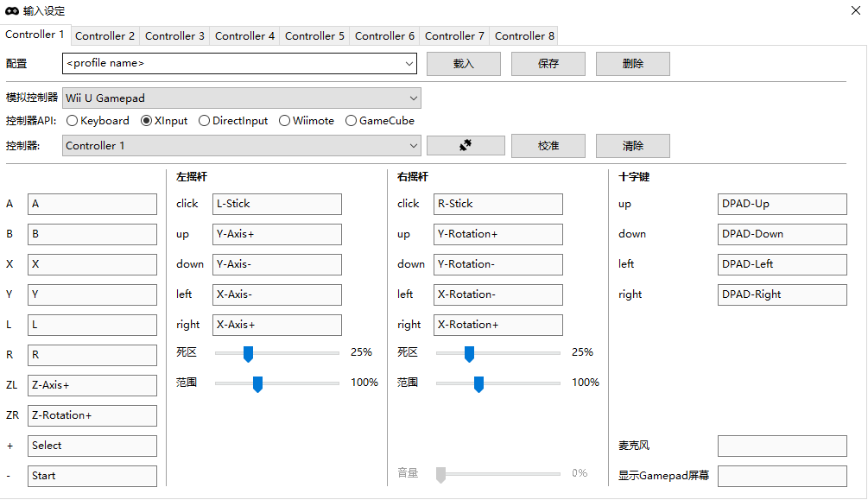Image resolution: width=868 pixels, height=500 pixels.
Task: Click the 保存 (save) button
Action: click(x=548, y=64)
